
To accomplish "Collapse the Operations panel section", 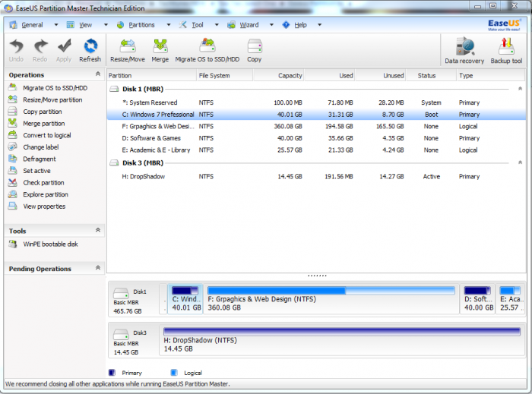I will pos(98,74).
